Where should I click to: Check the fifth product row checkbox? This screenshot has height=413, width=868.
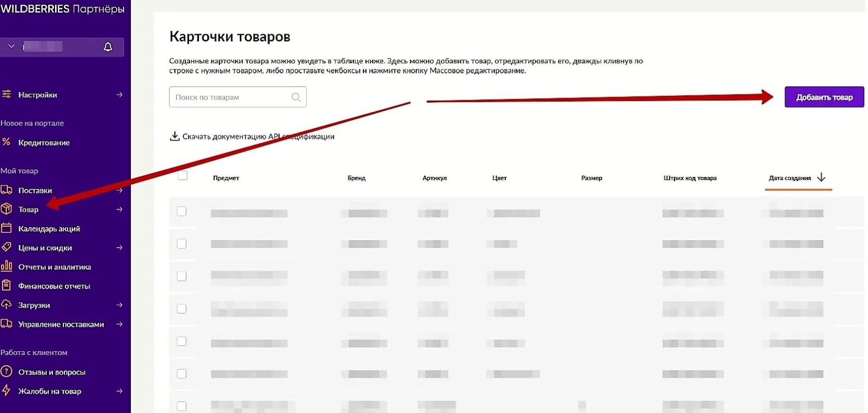click(x=182, y=341)
